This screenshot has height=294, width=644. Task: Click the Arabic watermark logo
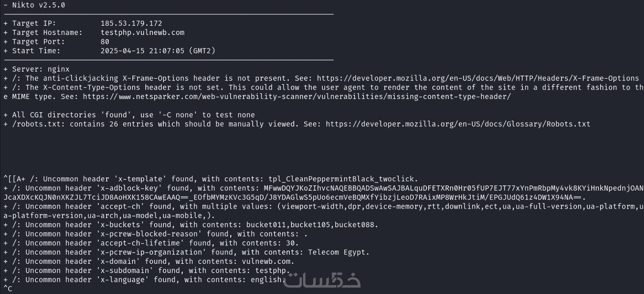pos(322,280)
